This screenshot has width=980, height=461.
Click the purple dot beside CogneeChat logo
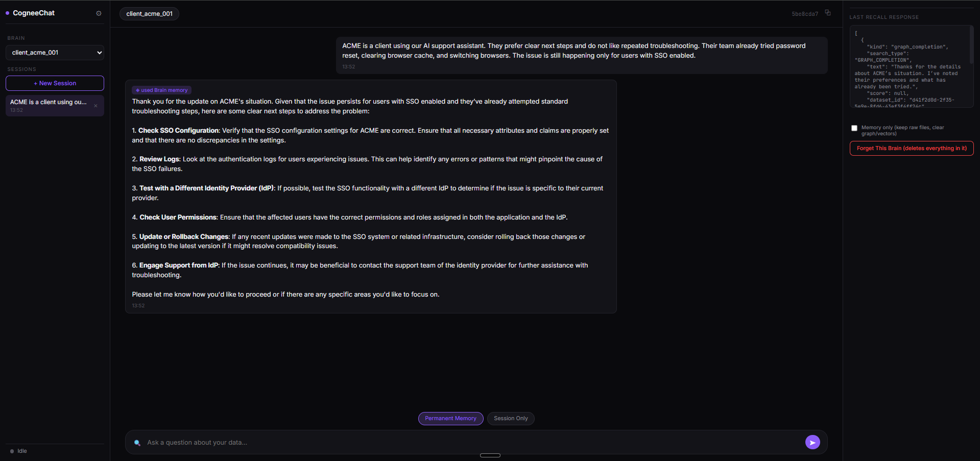pos(7,13)
